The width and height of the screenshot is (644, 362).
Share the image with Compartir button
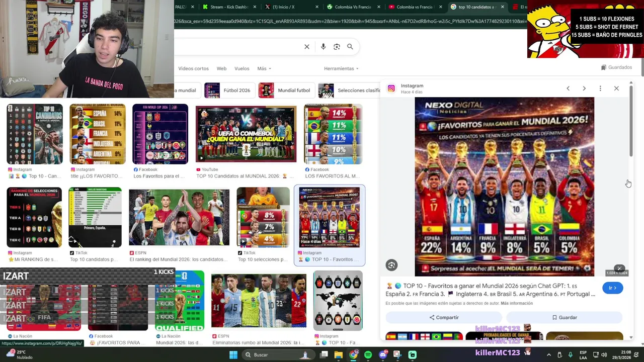coord(444,317)
